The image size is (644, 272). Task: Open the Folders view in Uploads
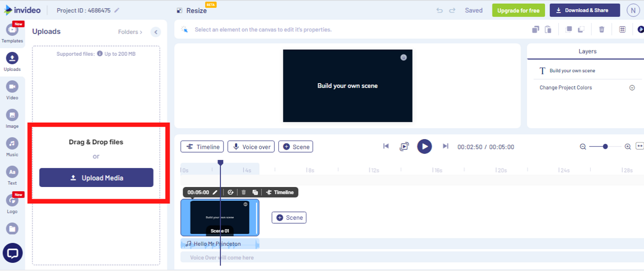point(130,32)
